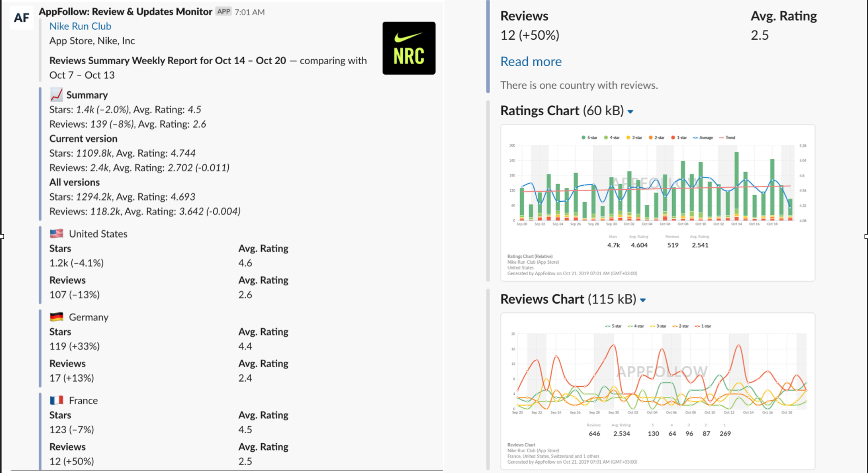Viewport: 868px width, 473px height.
Task: Select United States stars value 1.2k (−4.1%)
Action: click(x=77, y=263)
